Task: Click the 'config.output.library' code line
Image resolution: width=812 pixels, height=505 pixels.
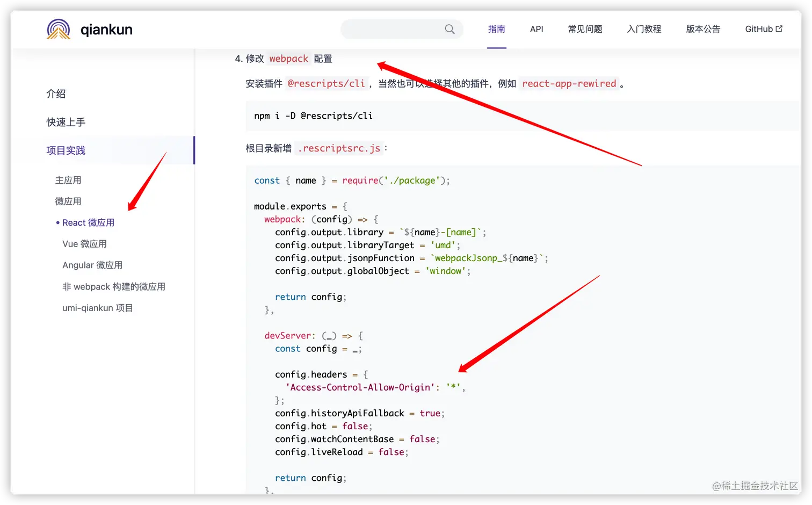Action: (380, 232)
